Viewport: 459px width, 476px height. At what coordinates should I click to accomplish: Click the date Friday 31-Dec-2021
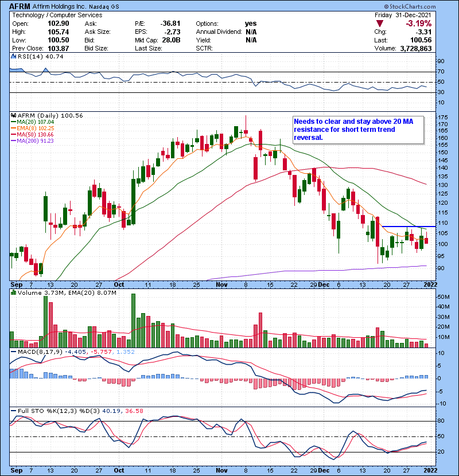click(403, 15)
